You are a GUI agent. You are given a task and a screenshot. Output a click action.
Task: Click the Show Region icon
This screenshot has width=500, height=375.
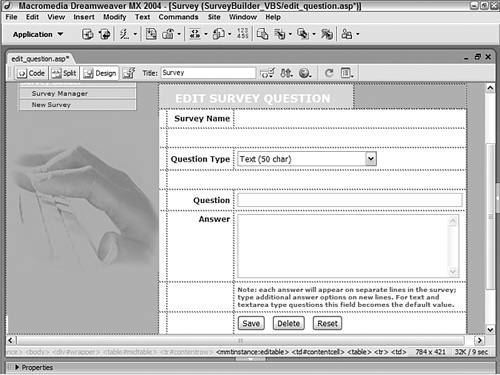point(168,34)
